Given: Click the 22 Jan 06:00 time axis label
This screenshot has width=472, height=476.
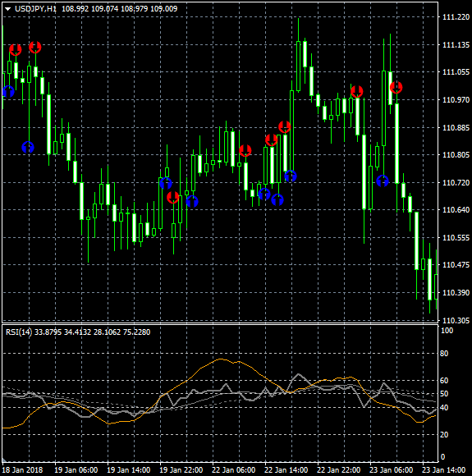Looking at the screenshot, I should [233, 470].
